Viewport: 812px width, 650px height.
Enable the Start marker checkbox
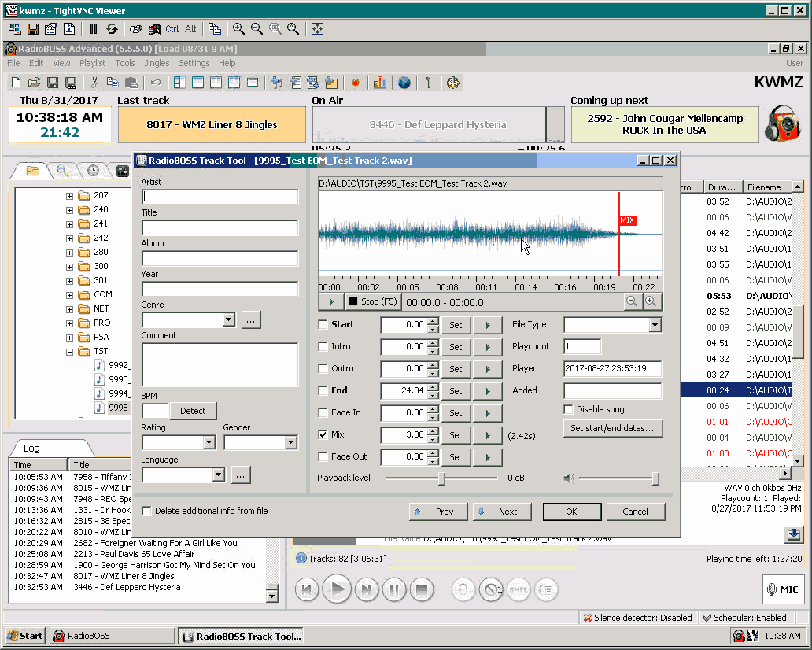click(x=323, y=325)
